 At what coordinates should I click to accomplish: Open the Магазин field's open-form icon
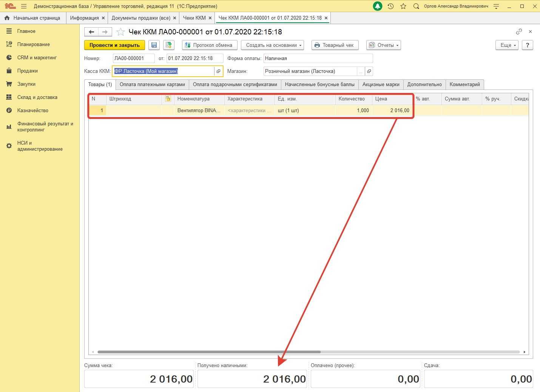pos(369,71)
